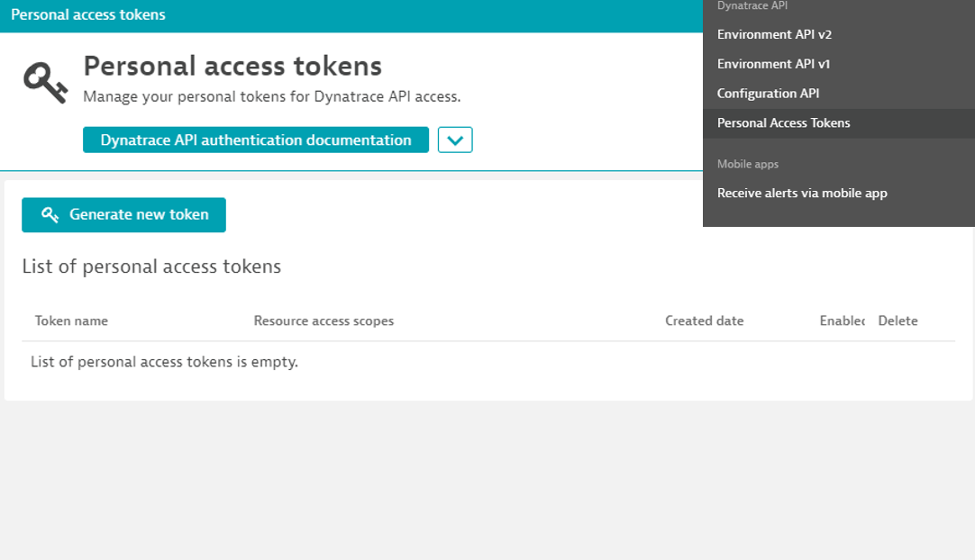Click the Created date column header

705,321
